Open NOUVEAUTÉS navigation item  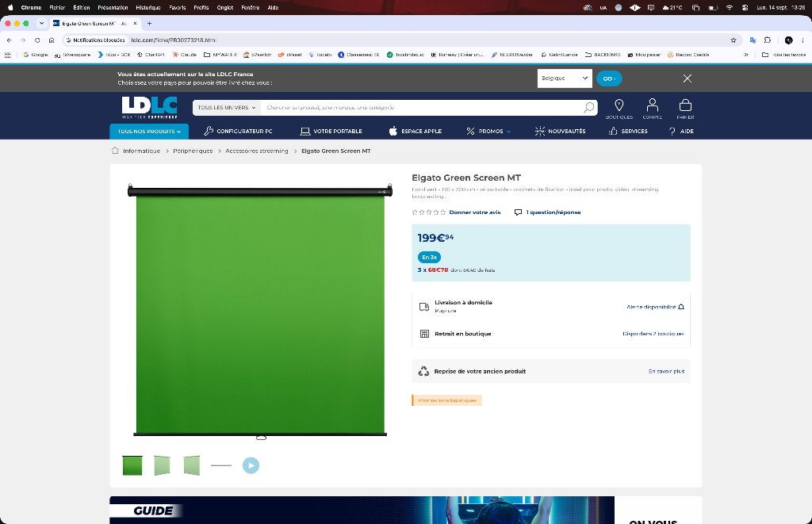point(561,131)
